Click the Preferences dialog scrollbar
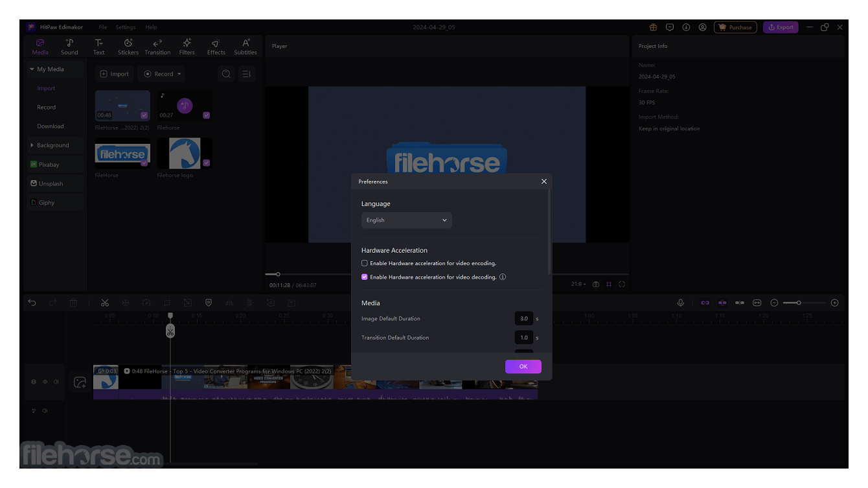 (550, 231)
